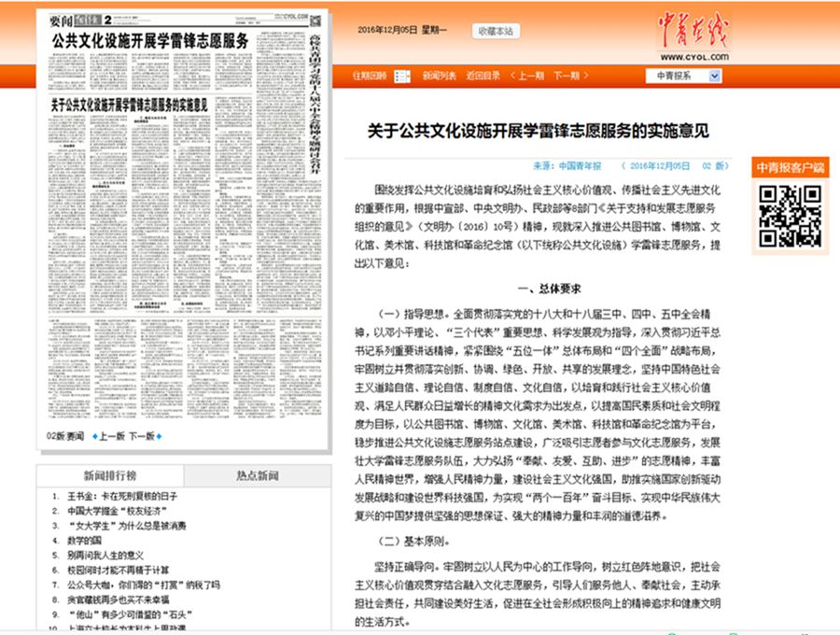The width and height of the screenshot is (840, 635).
Task: Open the seventh ranked article about 公众号大咖
Action: tap(144, 585)
